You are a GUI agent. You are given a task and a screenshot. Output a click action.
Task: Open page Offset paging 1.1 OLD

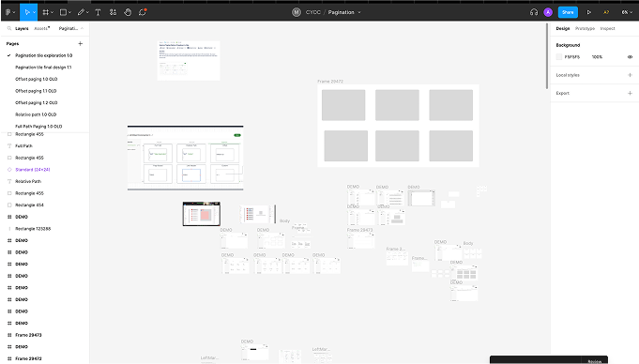point(36,91)
